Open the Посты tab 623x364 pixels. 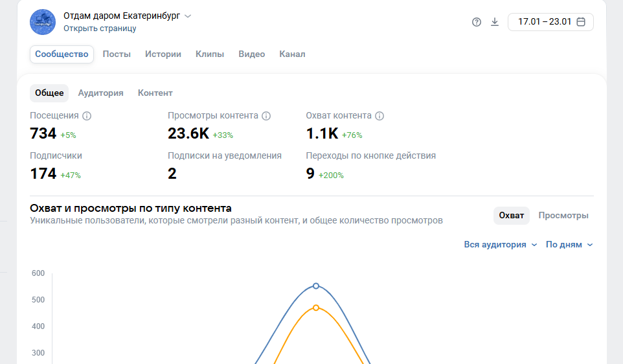(x=117, y=54)
